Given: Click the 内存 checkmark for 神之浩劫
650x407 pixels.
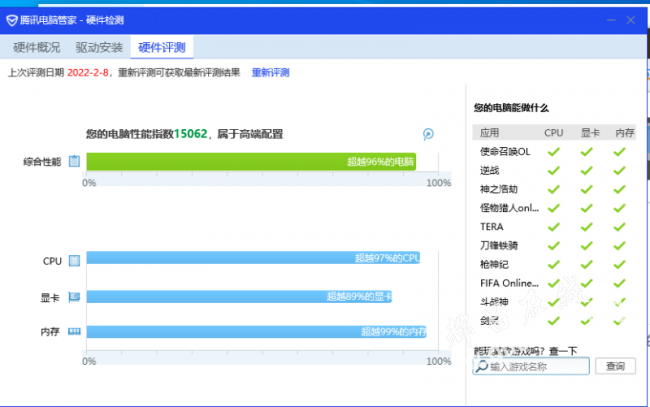Looking at the screenshot, I should pyautogui.click(x=619, y=189).
